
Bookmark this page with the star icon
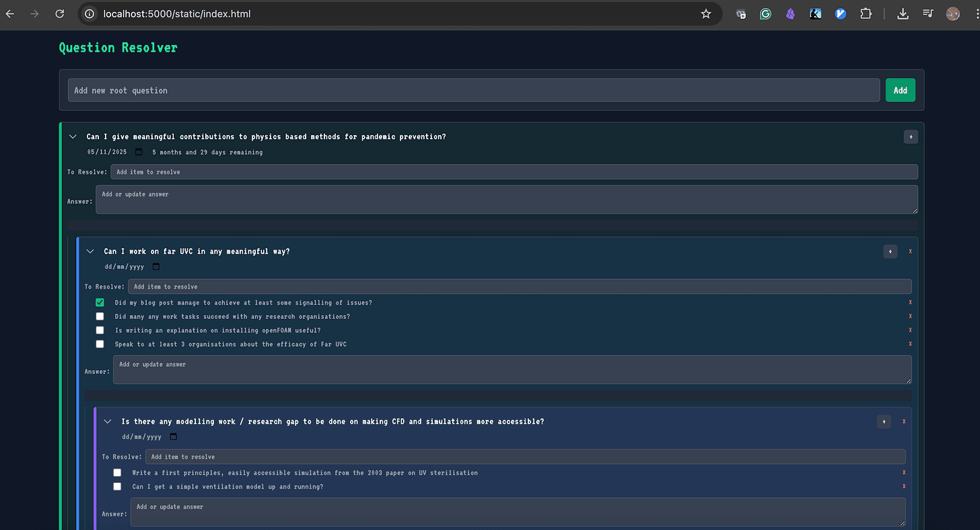[705, 13]
